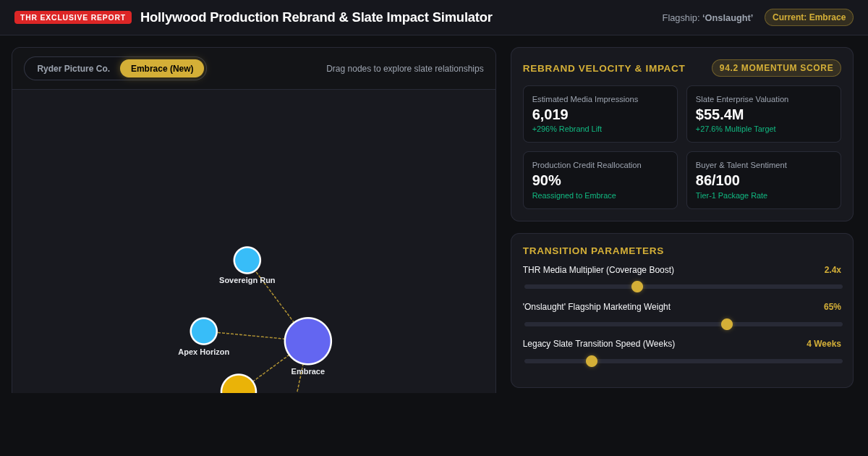Click the simulator page title

coord(316,17)
